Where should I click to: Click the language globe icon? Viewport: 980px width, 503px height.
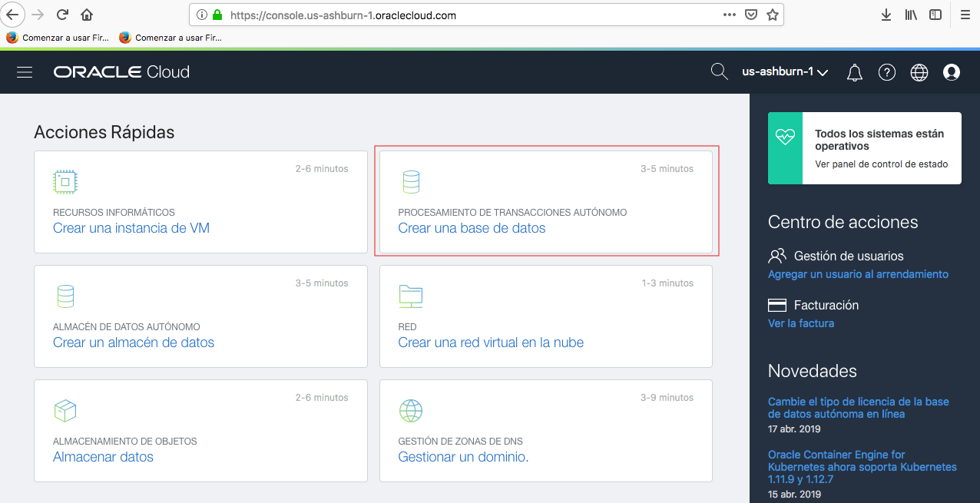[919, 71]
